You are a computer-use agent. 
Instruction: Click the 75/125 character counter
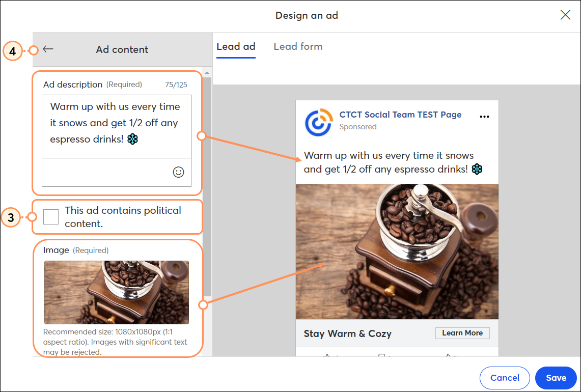point(176,85)
